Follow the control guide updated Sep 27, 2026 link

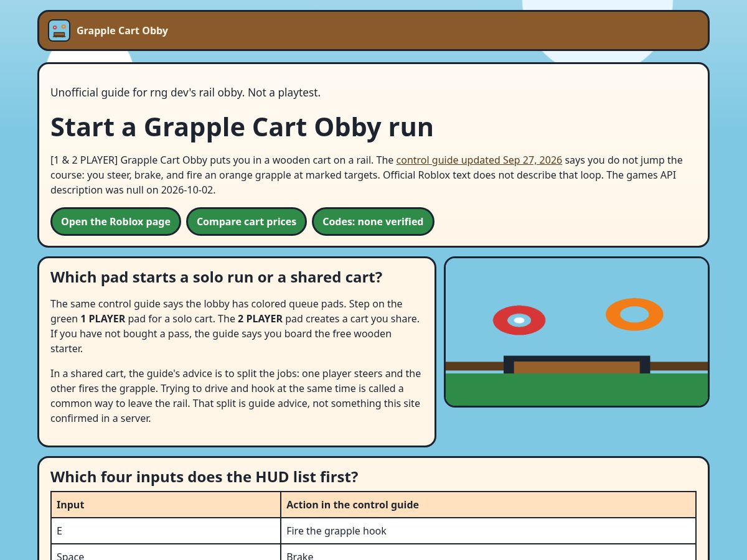click(x=479, y=160)
